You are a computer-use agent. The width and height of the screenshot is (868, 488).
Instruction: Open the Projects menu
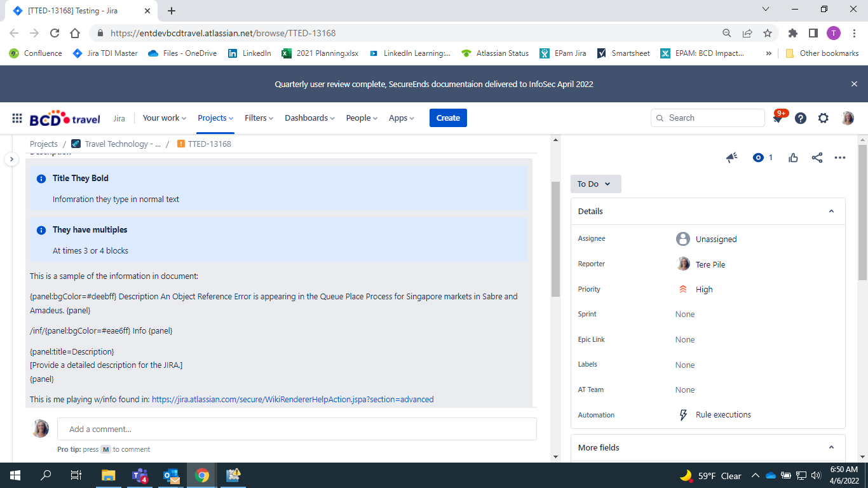tap(215, 118)
